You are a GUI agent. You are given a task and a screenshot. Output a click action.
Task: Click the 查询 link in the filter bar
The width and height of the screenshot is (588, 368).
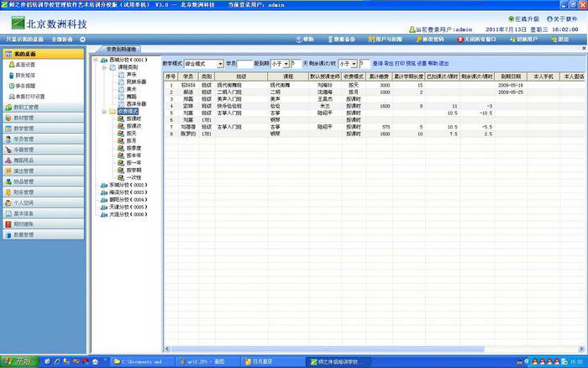pyautogui.click(x=377, y=64)
